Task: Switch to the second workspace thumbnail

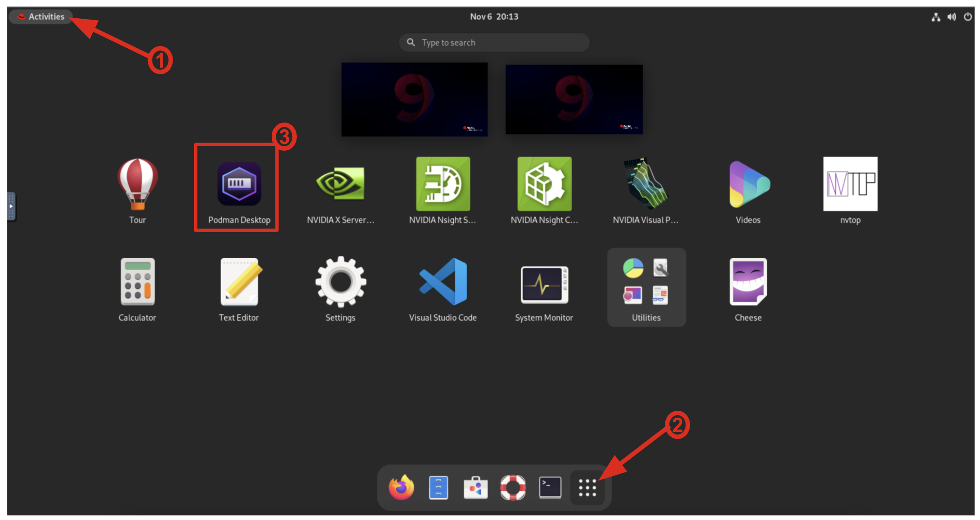Action: tap(574, 99)
